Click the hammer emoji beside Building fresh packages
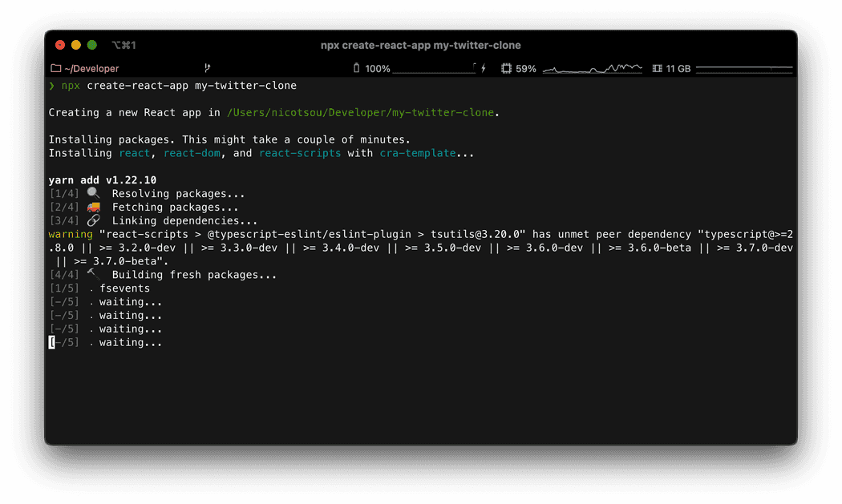Viewport: 842px width, 504px height. (x=93, y=272)
